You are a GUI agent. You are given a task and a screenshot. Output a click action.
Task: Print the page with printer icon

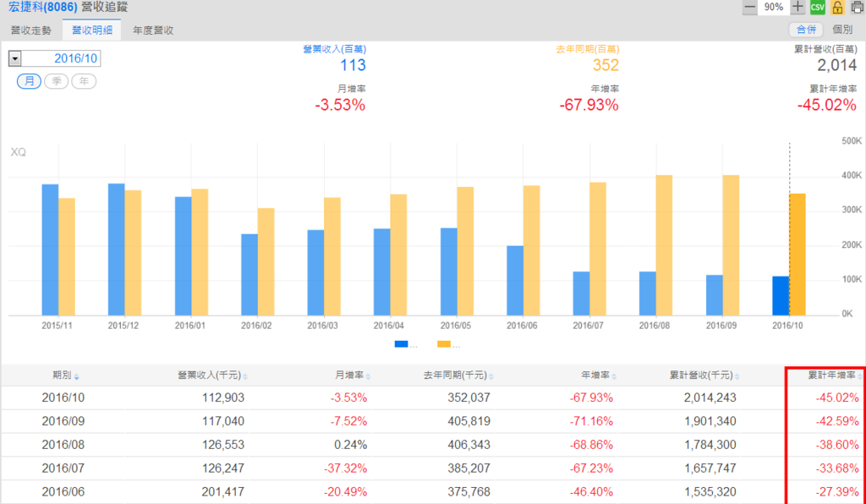[x=858, y=7]
